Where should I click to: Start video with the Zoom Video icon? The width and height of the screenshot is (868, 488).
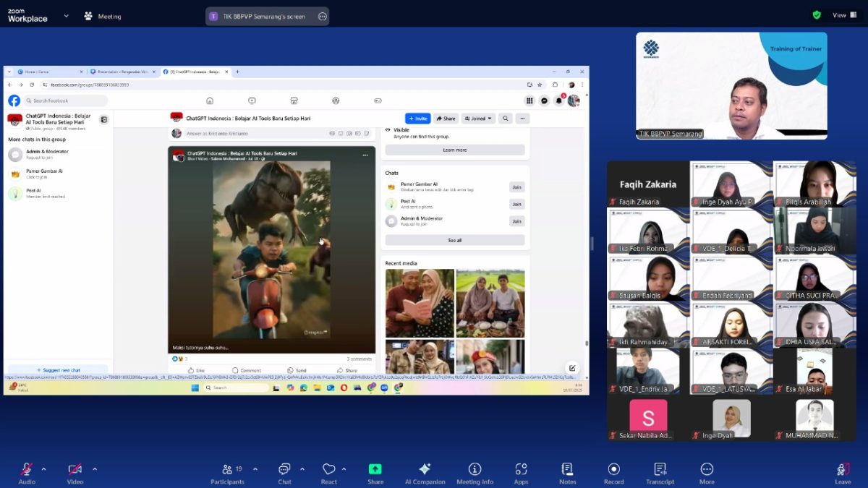click(75, 469)
